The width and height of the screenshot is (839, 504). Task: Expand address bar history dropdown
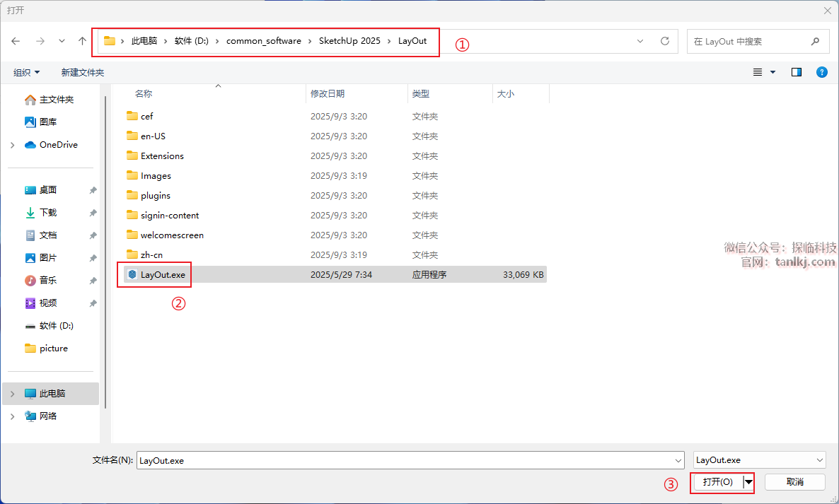[640, 41]
